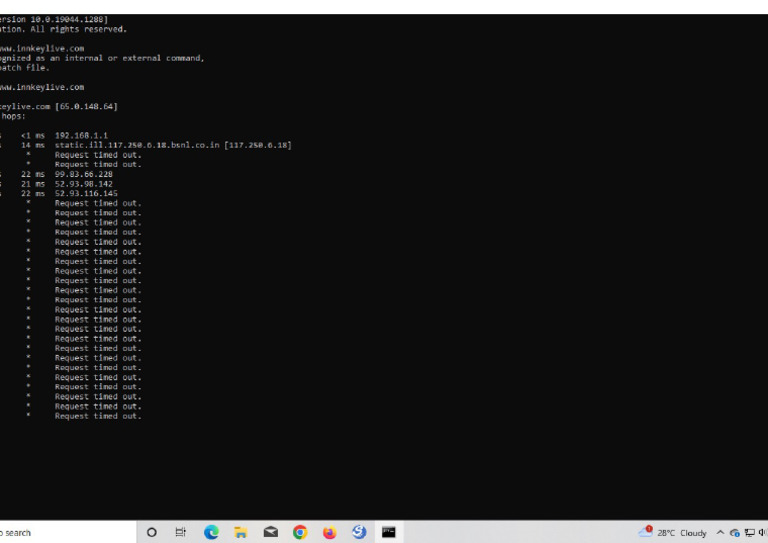Launch Google Chrome from the taskbar
This screenshot has width=768, height=543.
pos(300,532)
